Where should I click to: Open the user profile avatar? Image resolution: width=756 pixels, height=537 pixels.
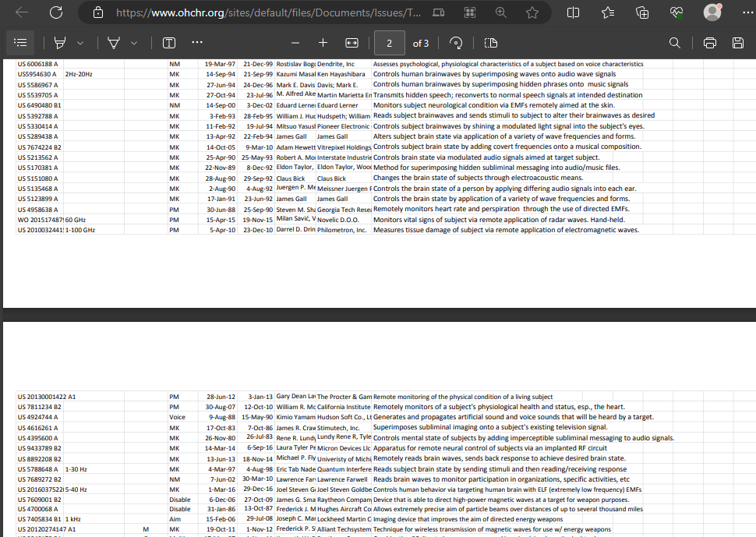(x=712, y=12)
